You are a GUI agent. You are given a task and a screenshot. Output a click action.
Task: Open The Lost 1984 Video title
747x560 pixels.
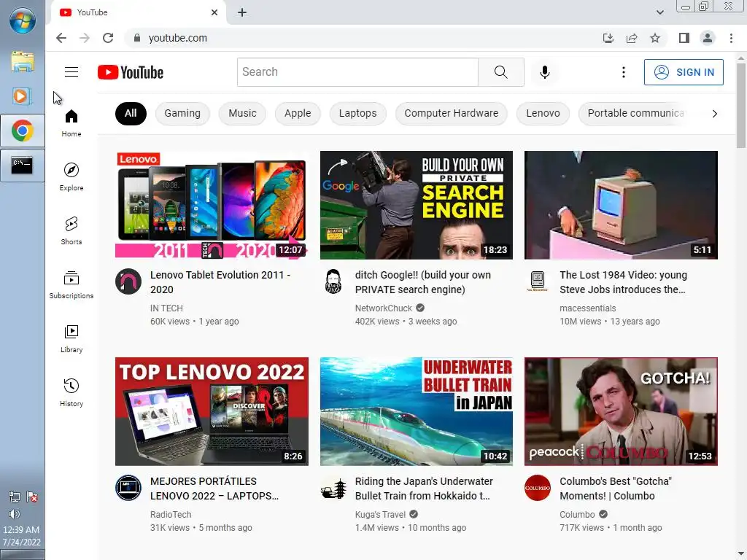tap(624, 282)
